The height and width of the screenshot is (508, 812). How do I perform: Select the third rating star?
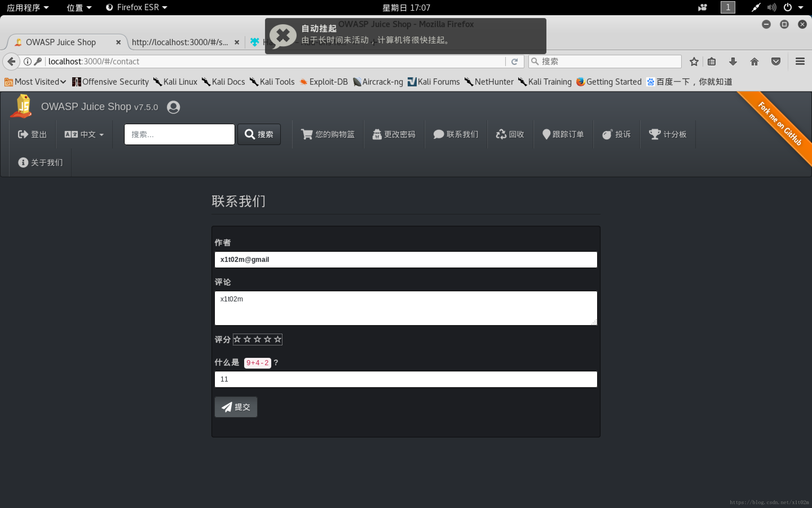pyautogui.click(x=257, y=339)
